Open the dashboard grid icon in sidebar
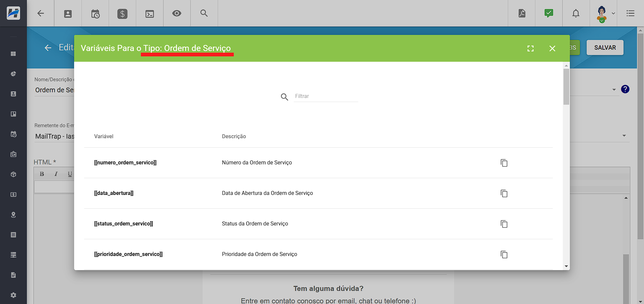 [x=13, y=54]
